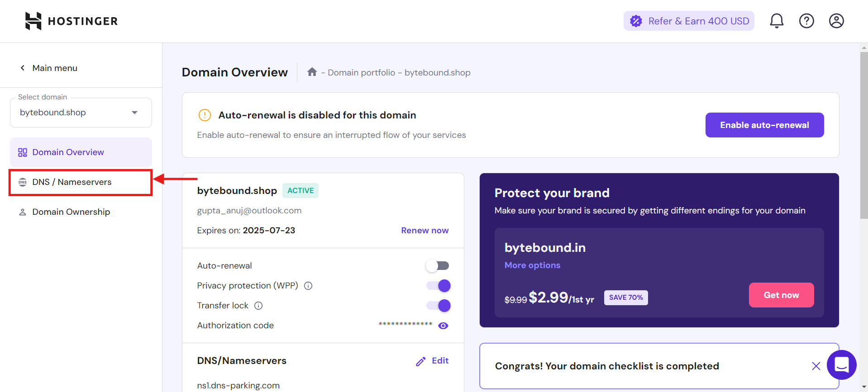Open the notifications bell
This screenshot has width=868, height=392.
[x=777, y=21]
